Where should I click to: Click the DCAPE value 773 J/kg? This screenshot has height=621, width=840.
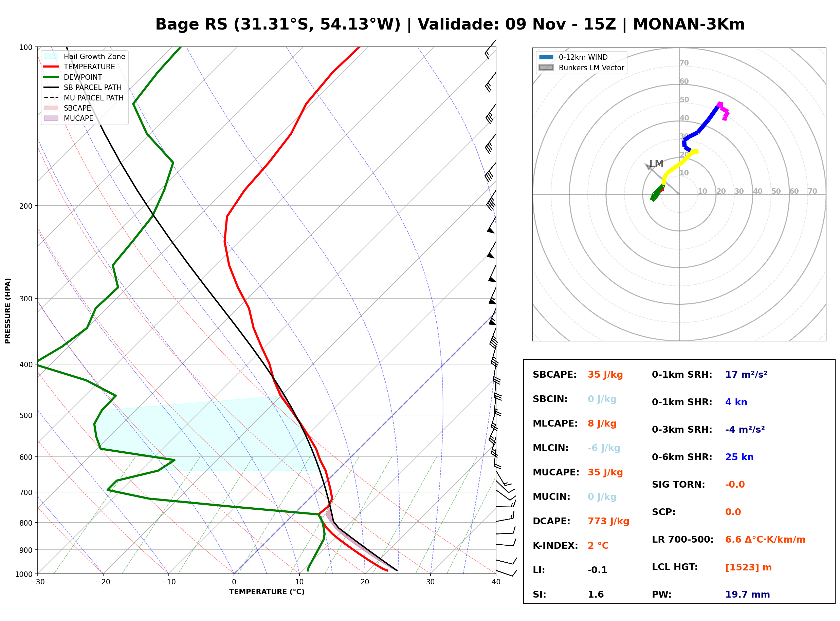[608, 521]
